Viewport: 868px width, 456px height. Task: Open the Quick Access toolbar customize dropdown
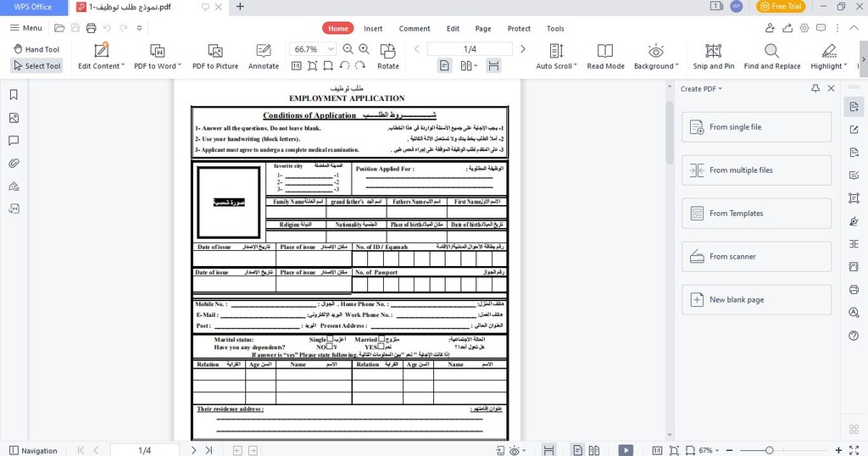(x=140, y=28)
